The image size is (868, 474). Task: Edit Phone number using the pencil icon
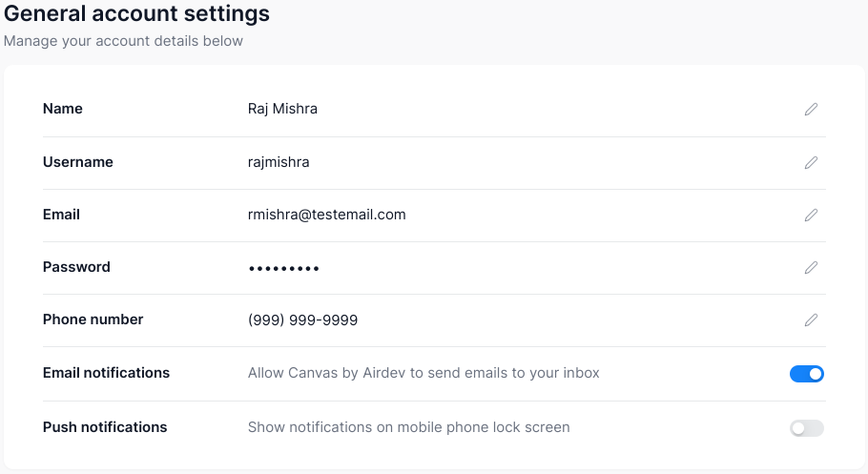coord(811,320)
